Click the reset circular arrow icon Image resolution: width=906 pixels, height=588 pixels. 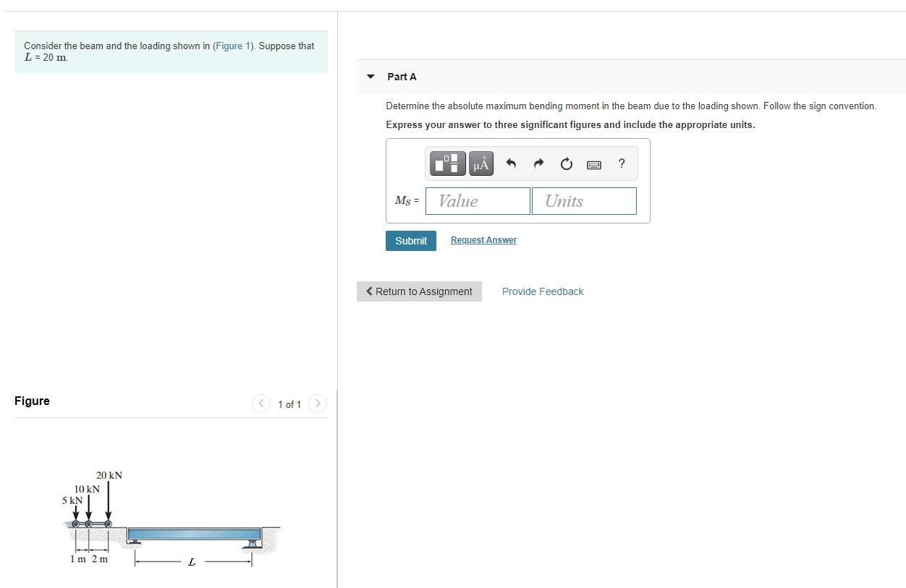(x=566, y=164)
